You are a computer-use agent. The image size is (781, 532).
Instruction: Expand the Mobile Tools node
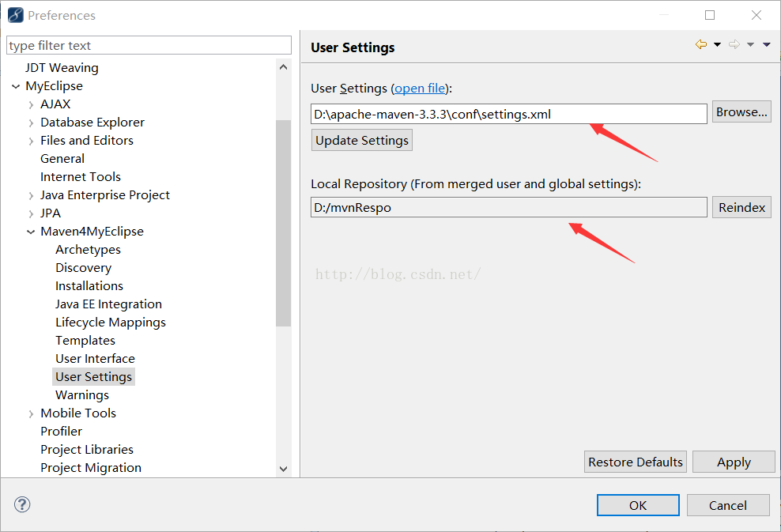[31, 413]
